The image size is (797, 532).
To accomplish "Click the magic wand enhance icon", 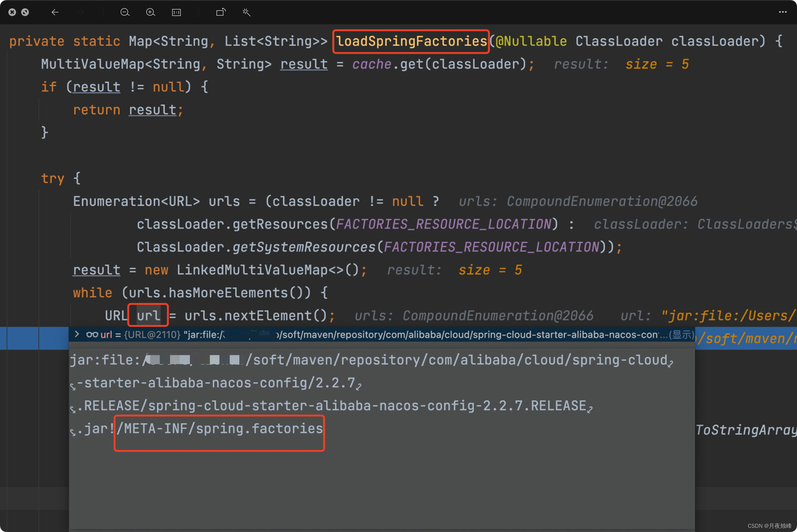I will point(246,12).
